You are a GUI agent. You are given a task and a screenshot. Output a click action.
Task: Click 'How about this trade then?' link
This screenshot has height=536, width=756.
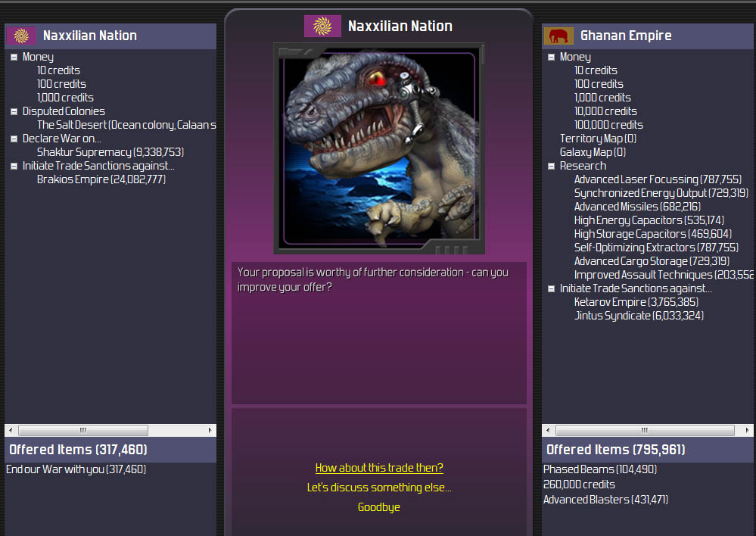coord(379,468)
